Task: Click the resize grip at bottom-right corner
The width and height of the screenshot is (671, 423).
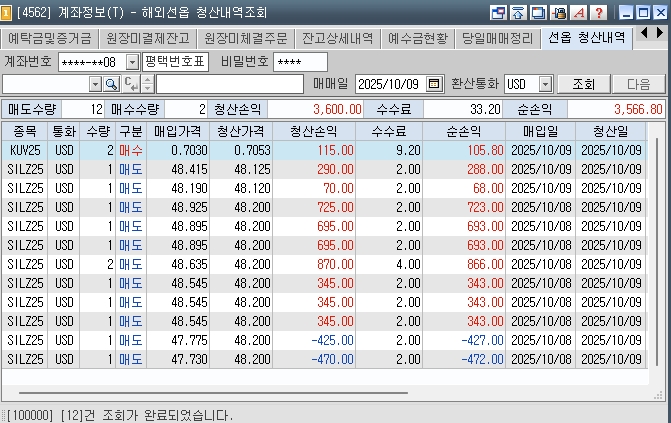Action: 658,396
